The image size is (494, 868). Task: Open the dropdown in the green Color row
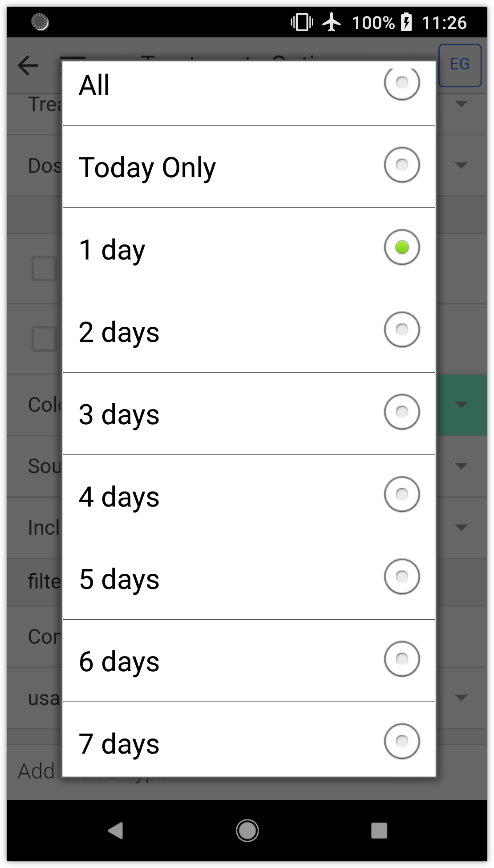click(462, 405)
